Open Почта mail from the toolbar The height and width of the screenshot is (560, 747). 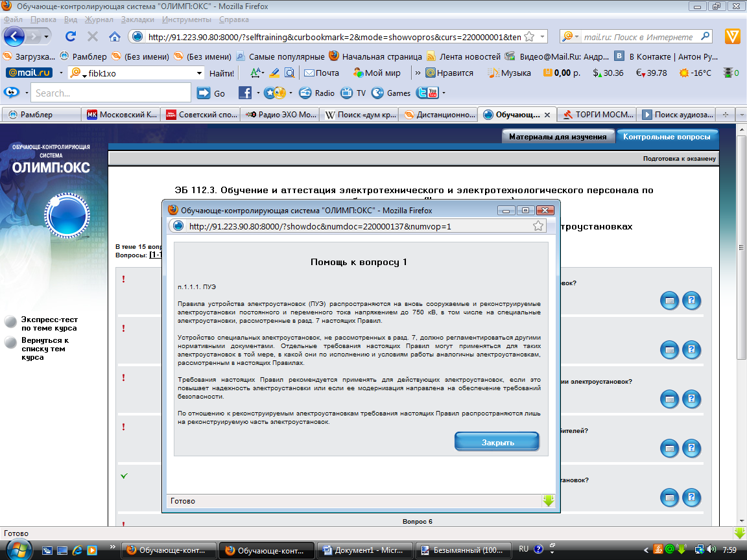click(x=322, y=73)
